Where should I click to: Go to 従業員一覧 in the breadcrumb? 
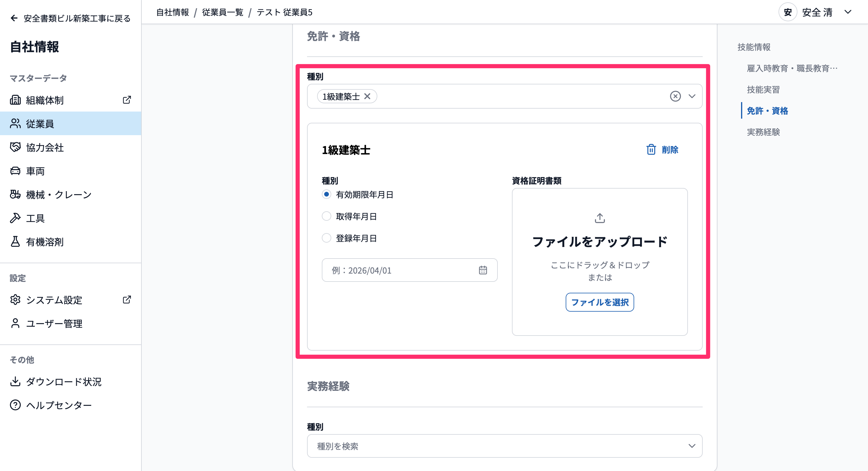click(x=222, y=12)
